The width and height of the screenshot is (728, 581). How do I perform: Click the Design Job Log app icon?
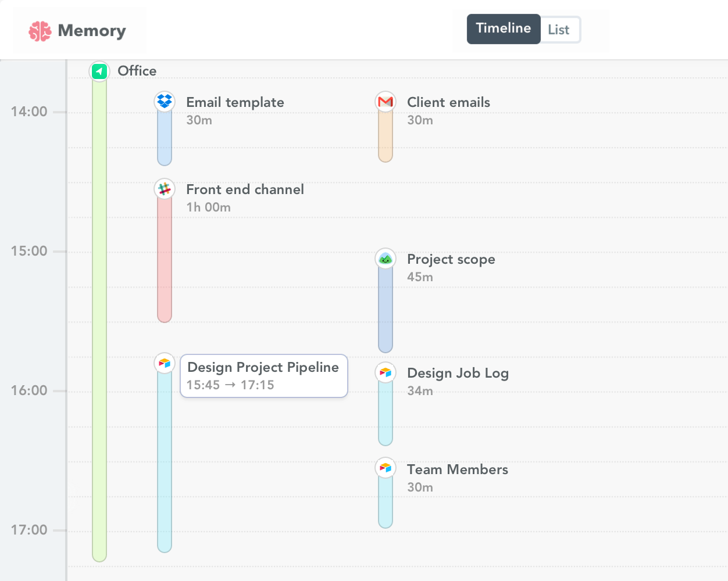[386, 372]
